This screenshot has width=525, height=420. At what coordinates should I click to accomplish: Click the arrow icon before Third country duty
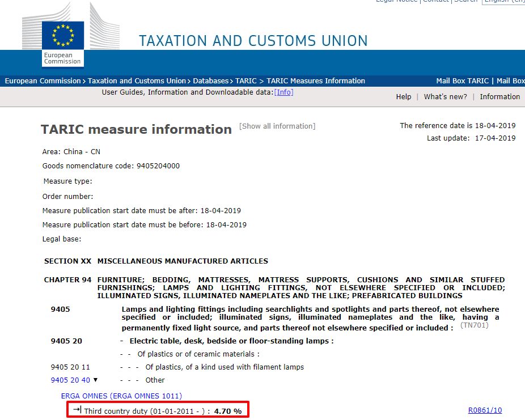click(77, 409)
